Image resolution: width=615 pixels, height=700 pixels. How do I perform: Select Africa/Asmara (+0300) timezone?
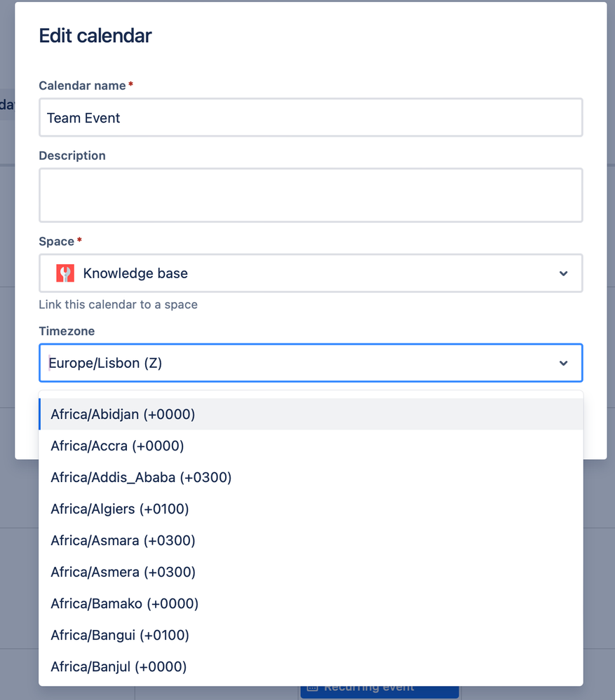pos(122,540)
